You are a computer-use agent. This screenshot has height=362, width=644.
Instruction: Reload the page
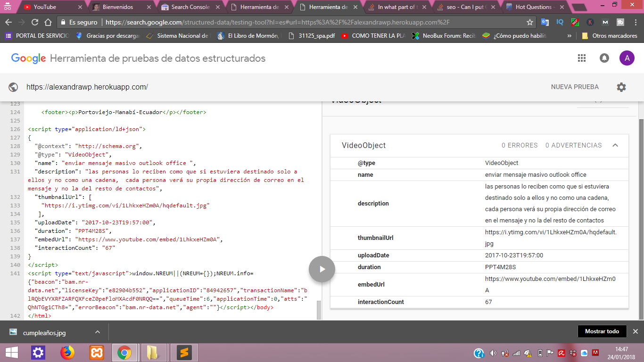point(34,22)
